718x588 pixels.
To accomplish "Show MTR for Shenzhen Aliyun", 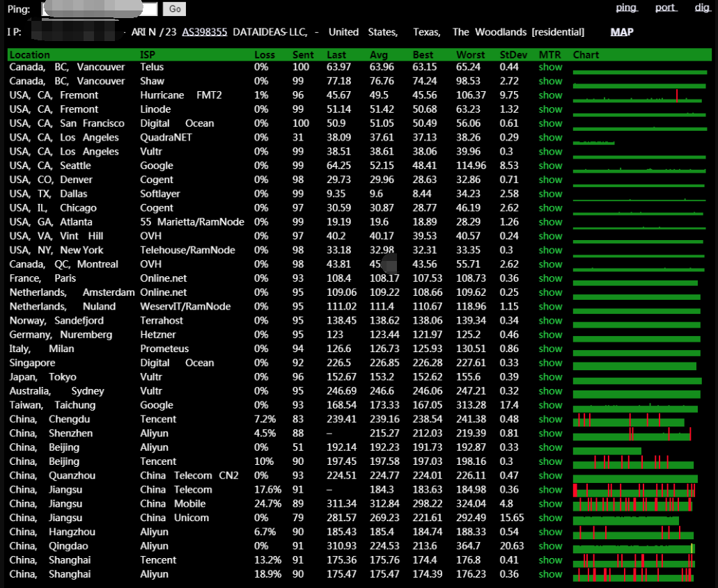I will [x=550, y=434].
